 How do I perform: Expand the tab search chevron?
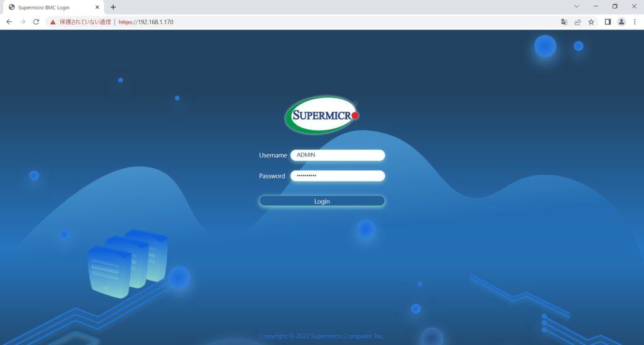click(577, 6)
